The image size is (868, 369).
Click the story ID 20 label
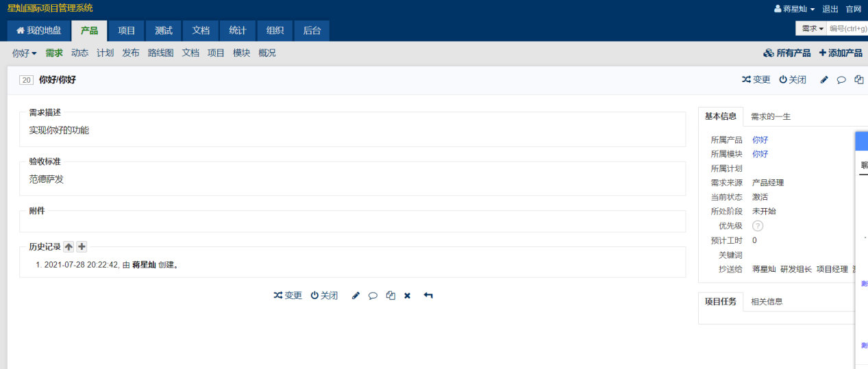[26, 80]
